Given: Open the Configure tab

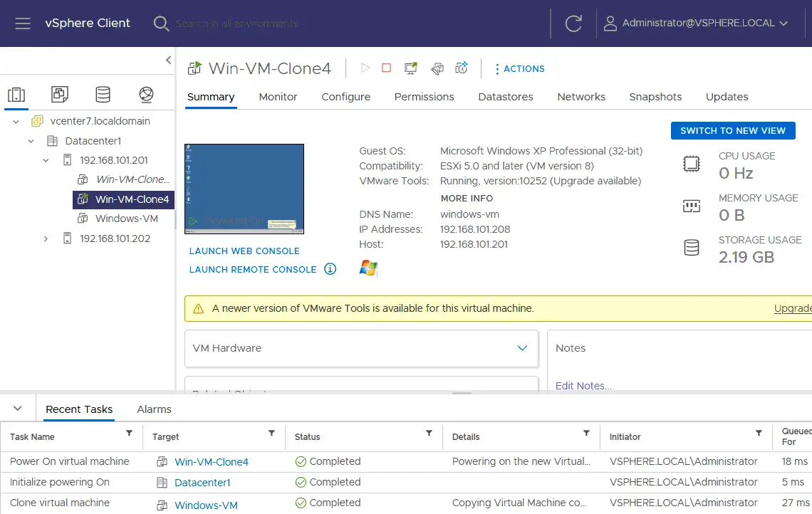Looking at the screenshot, I should coord(346,97).
